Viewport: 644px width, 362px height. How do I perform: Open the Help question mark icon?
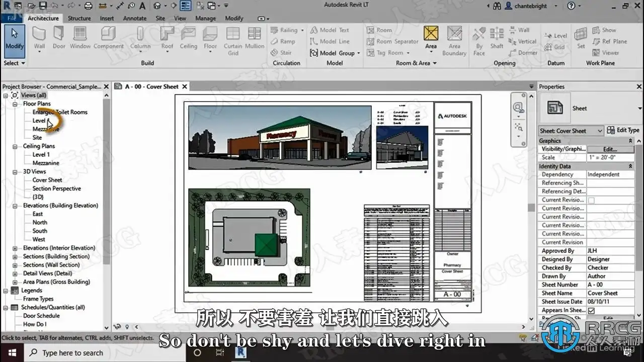click(571, 6)
